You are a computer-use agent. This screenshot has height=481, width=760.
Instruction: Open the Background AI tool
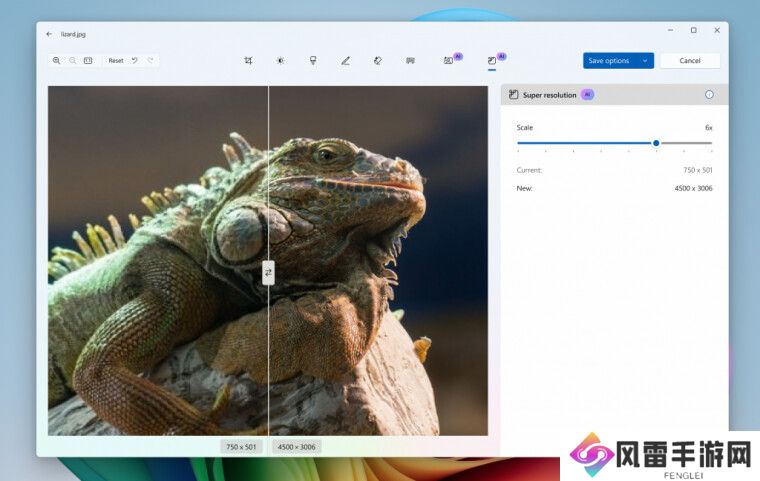pos(450,61)
